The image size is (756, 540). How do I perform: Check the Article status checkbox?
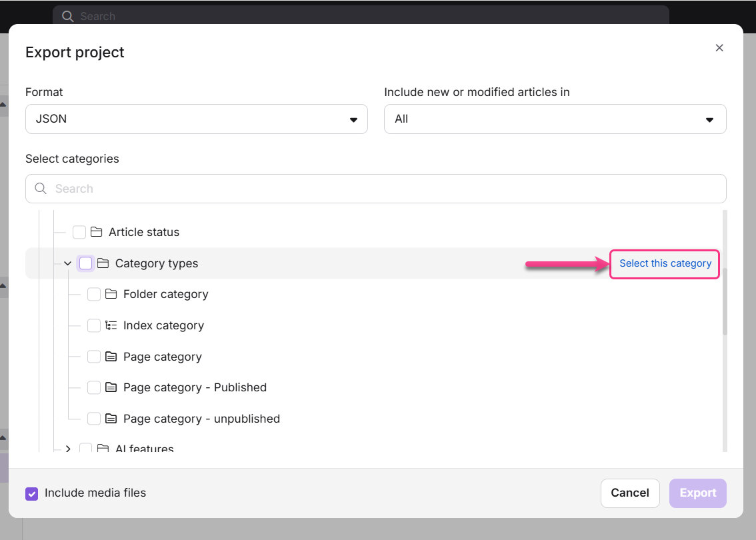(79, 232)
